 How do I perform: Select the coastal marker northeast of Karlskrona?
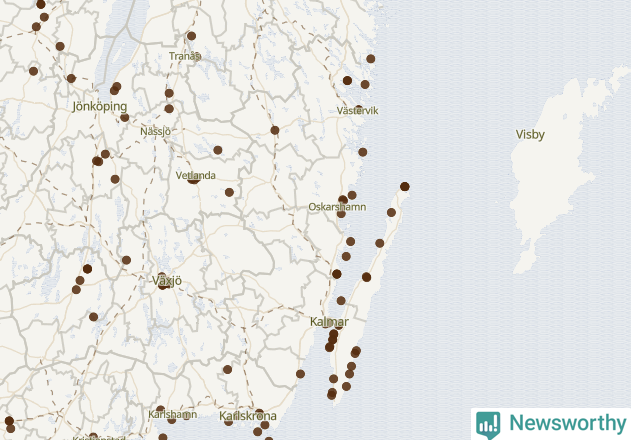300,374
